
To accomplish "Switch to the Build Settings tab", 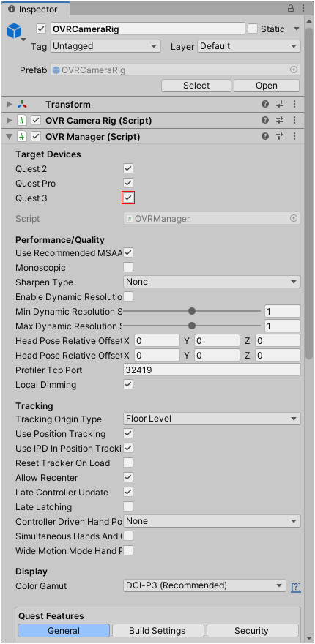I will [158, 630].
